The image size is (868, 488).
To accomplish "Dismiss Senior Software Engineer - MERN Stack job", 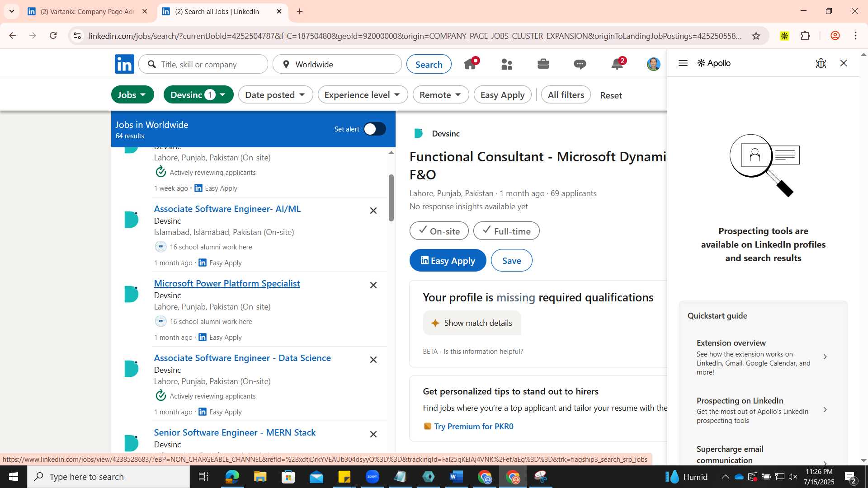I will (373, 434).
